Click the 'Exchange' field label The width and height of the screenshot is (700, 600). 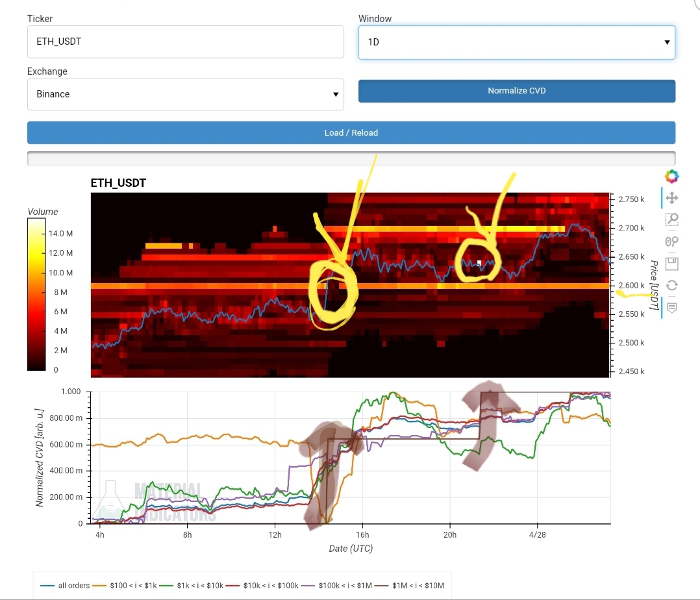47,71
